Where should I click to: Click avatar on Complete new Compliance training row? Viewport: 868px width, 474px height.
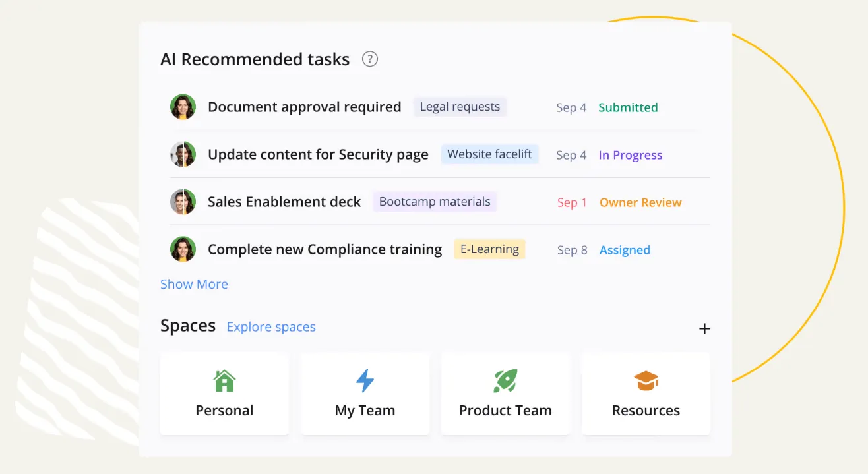tap(183, 249)
